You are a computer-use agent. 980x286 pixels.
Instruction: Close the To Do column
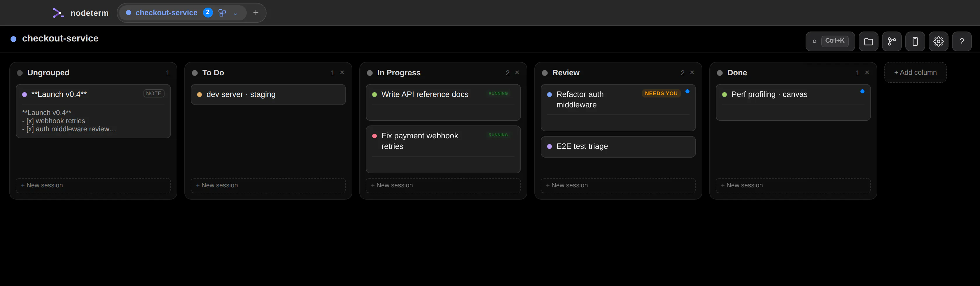(x=342, y=72)
